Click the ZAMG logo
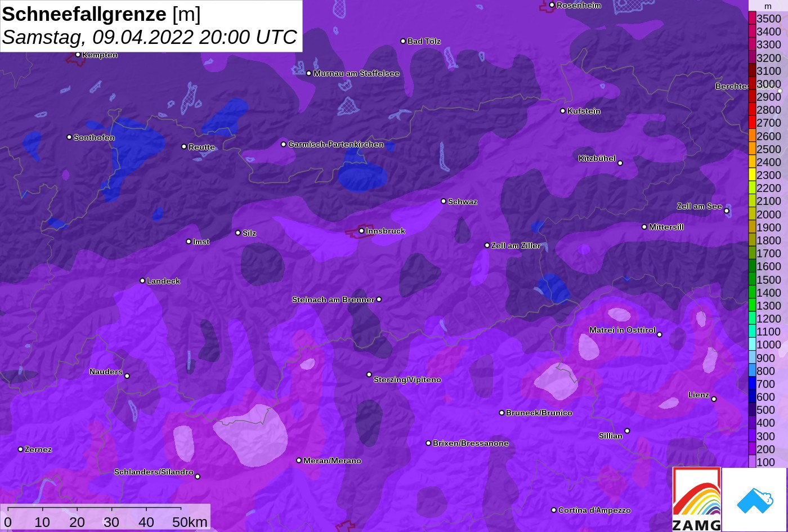Image resolution: width=788 pixels, height=532 pixels. (x=697, y=499)
